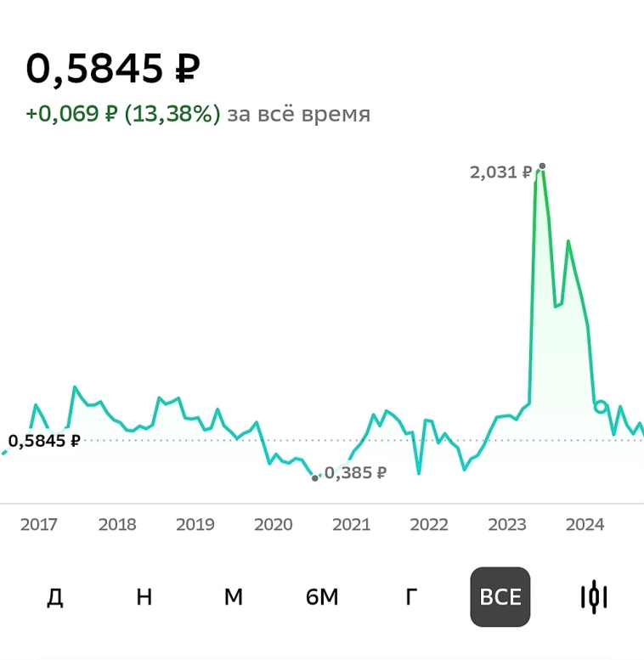Switch to the 6М period

322,597
